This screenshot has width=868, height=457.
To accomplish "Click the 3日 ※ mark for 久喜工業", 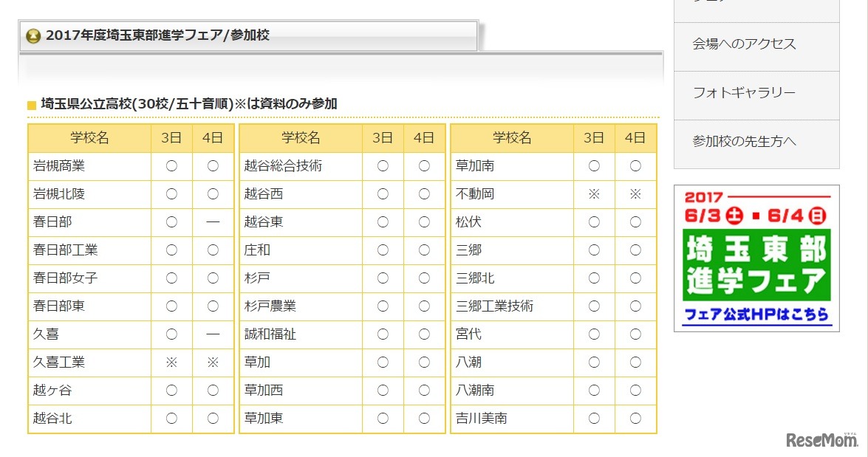I will point(171,362).
